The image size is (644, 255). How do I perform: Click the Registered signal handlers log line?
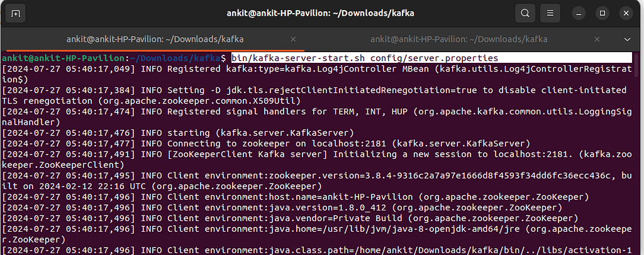click(317, 116)
